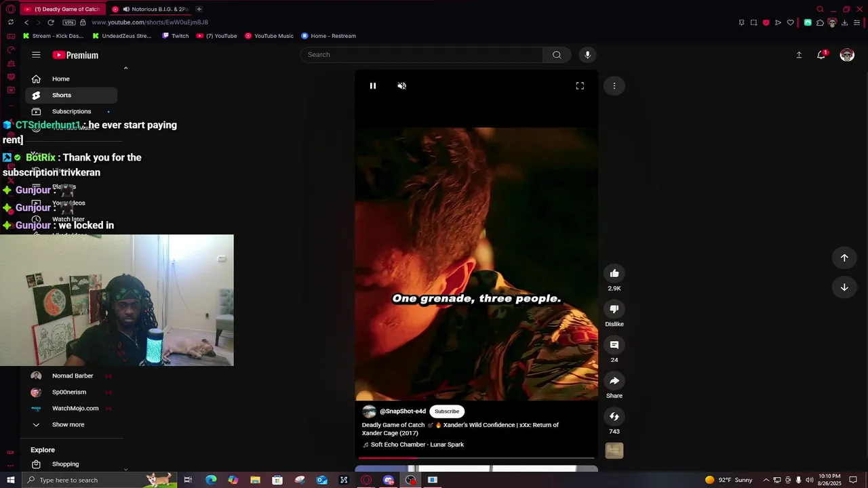868x488 pixels.
Task: Open the taskbar volume icon
Action: (809, 480)
